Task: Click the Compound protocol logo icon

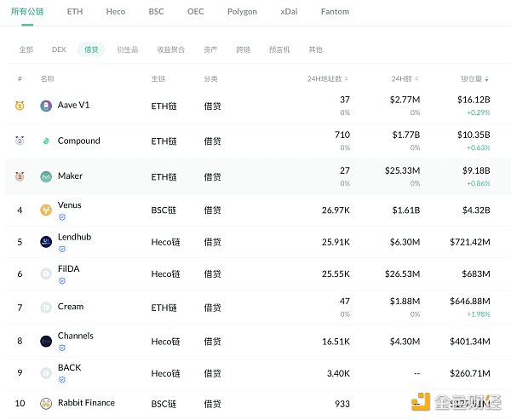Action: 46,141
